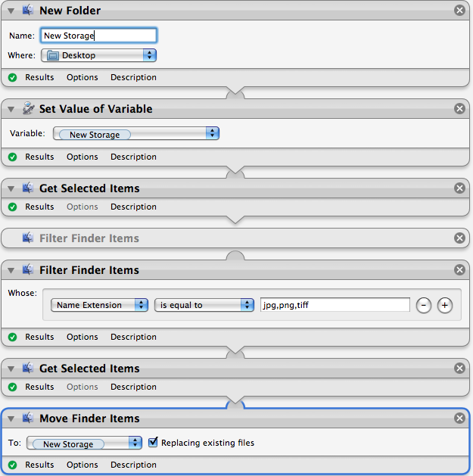473x476 pixels.
Task: Open Options tab in Set Value of Variable
Action: 82,157
